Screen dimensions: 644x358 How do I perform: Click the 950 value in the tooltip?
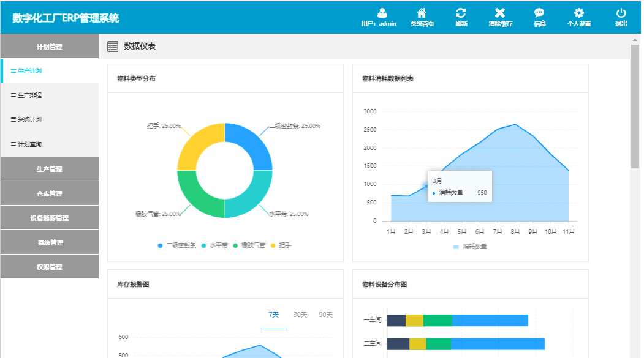(x=482, y=193)
